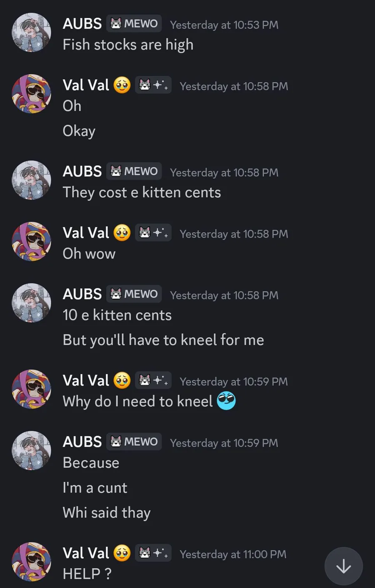Open Val Val avatar beside "Oh wow"

31,241
